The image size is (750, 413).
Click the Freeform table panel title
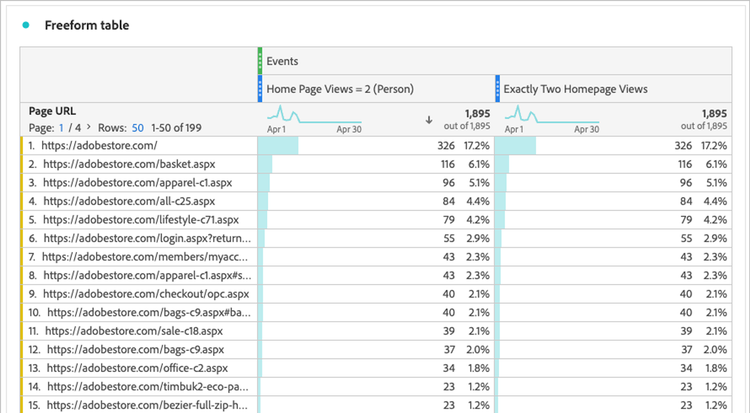[x=87, y=25]
